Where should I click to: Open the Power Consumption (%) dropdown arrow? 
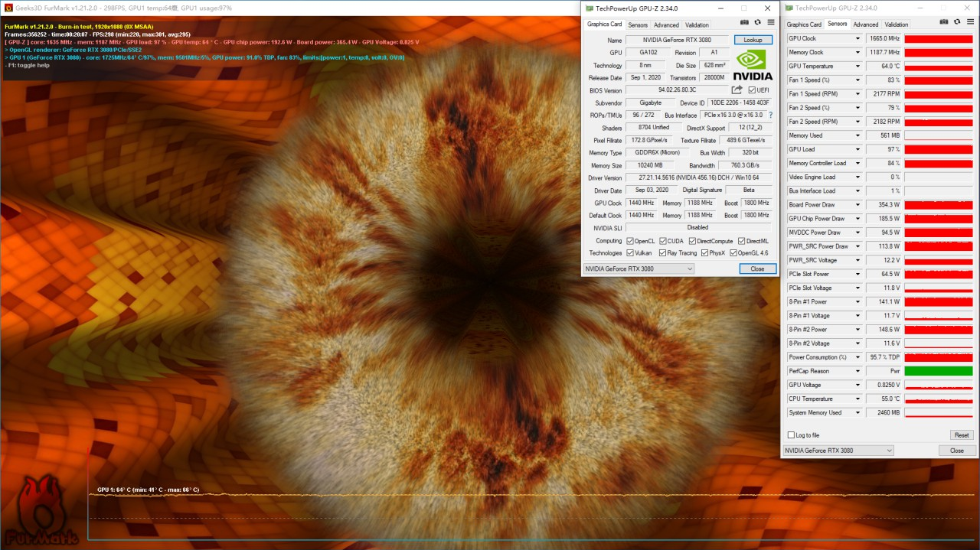click(x=857, y=357)
